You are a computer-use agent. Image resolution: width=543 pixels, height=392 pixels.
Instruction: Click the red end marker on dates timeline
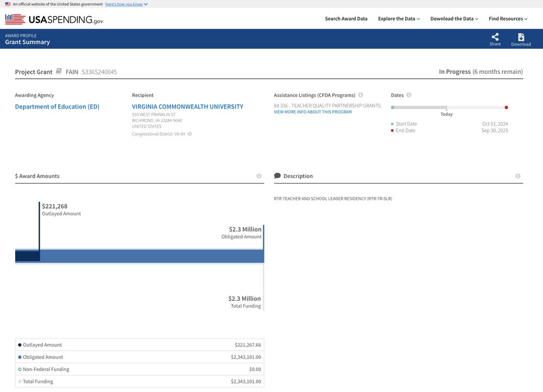pyautogui.click(x=506, y=108)
